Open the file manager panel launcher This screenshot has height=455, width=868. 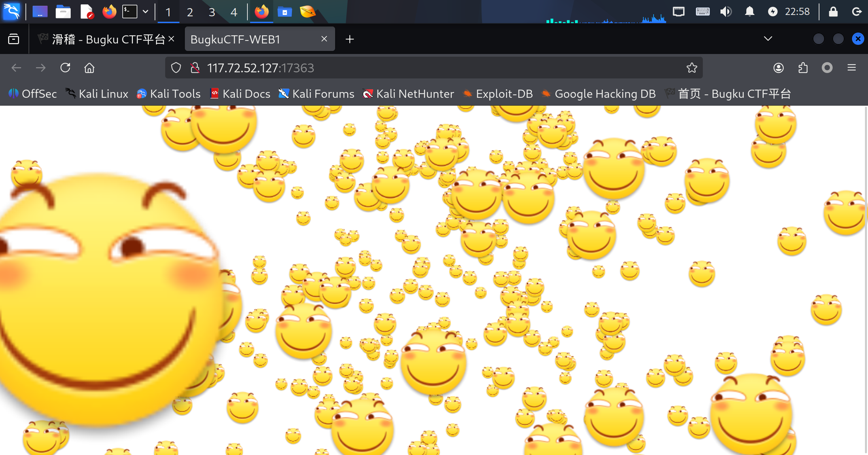(63, 12)
